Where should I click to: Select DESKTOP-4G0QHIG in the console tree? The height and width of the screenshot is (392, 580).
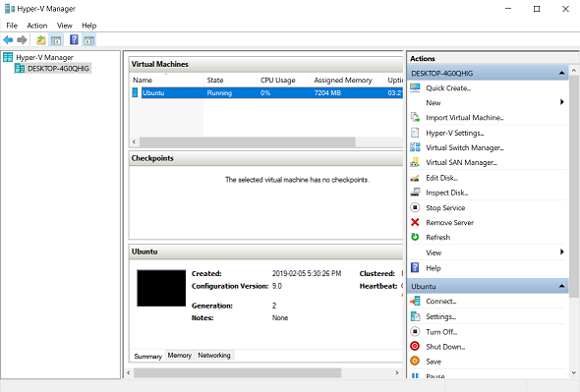pos(58,69)
